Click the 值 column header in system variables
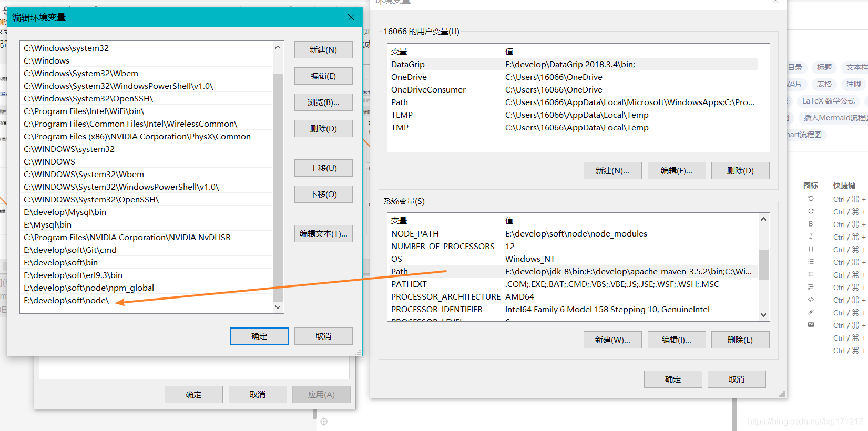Viewport: 868px width, 431px height. coord(630,221)
